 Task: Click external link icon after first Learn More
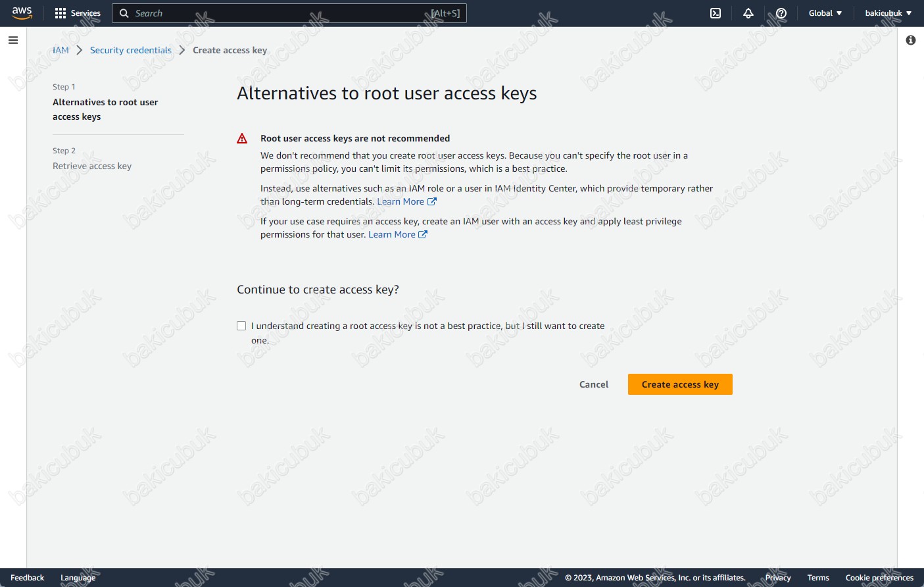[432, 201]
